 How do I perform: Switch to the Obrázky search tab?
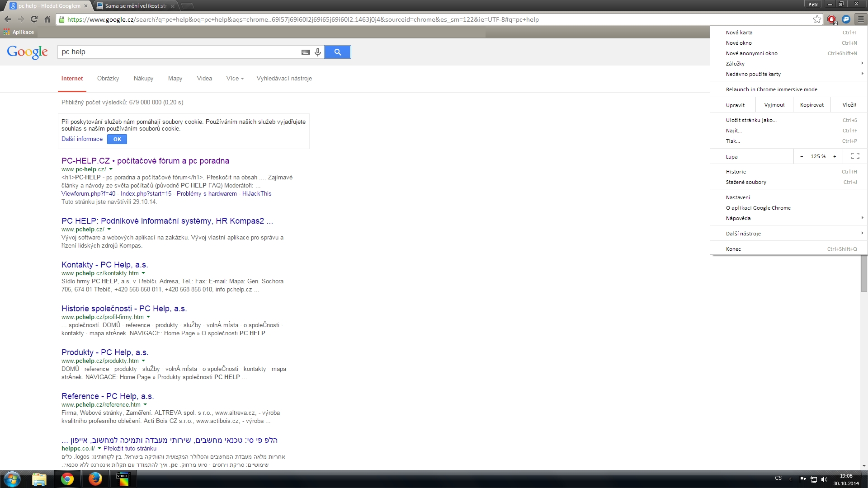pos(108,79)
